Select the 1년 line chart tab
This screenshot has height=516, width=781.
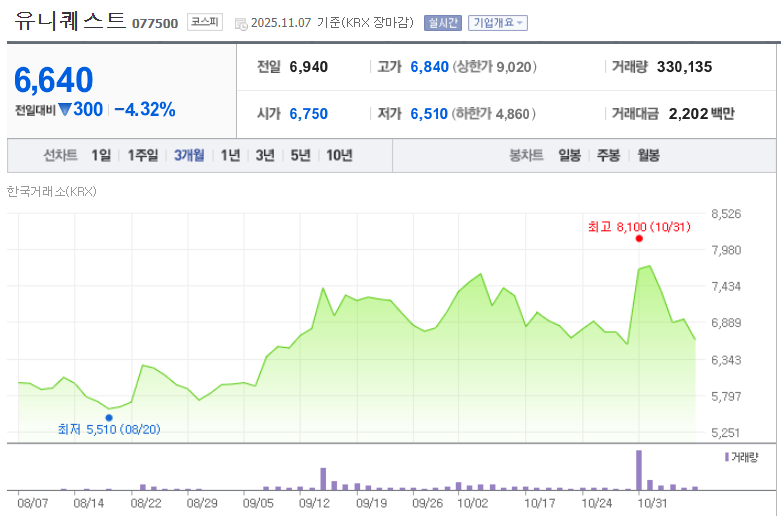point(231,155)
